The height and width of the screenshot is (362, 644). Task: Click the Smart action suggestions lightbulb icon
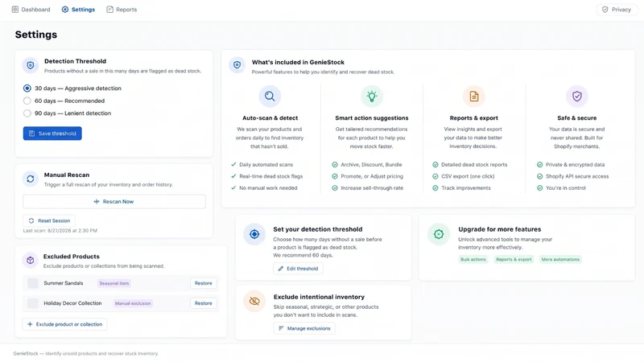(372, 96)
